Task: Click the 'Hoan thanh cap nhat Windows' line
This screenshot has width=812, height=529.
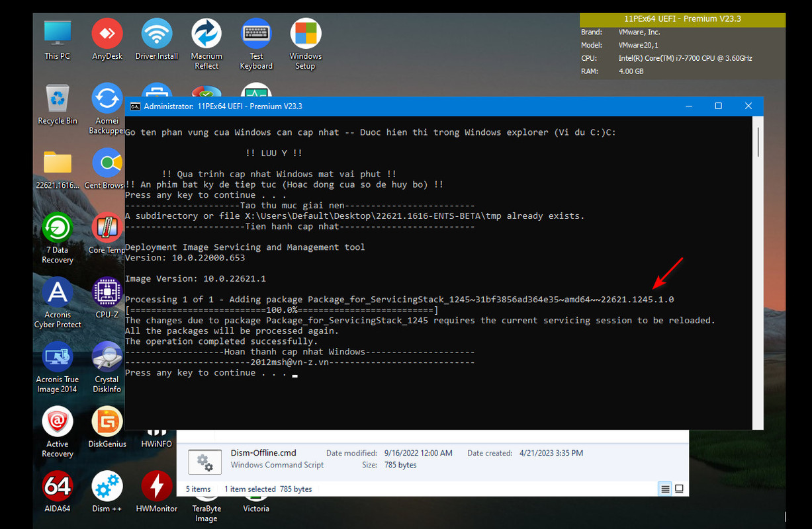Action: 300,352
